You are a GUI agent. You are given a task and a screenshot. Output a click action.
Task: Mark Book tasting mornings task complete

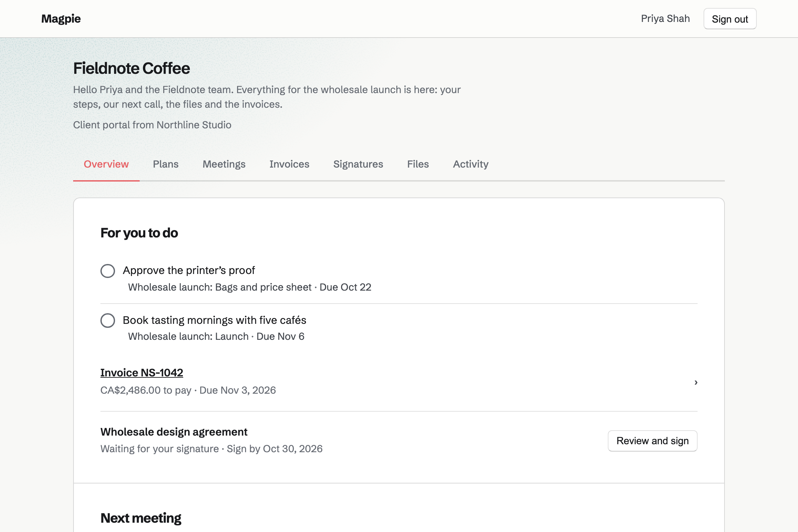click(107, 320)
